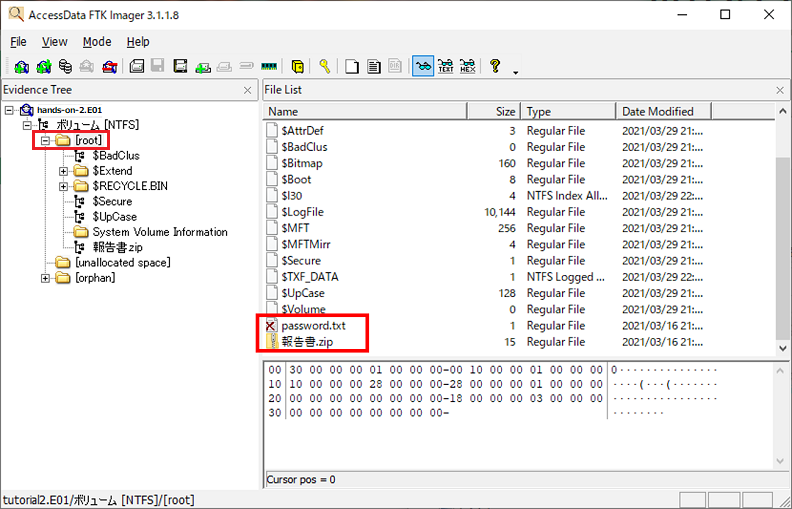792x509 pixels.
Task: Click the $MFT file icon in File List
Action: (272, 228)
